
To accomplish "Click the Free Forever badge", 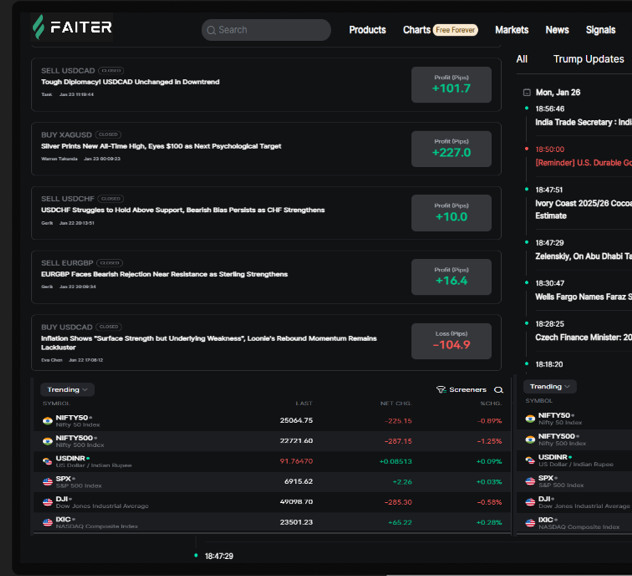I will [455, 30].
